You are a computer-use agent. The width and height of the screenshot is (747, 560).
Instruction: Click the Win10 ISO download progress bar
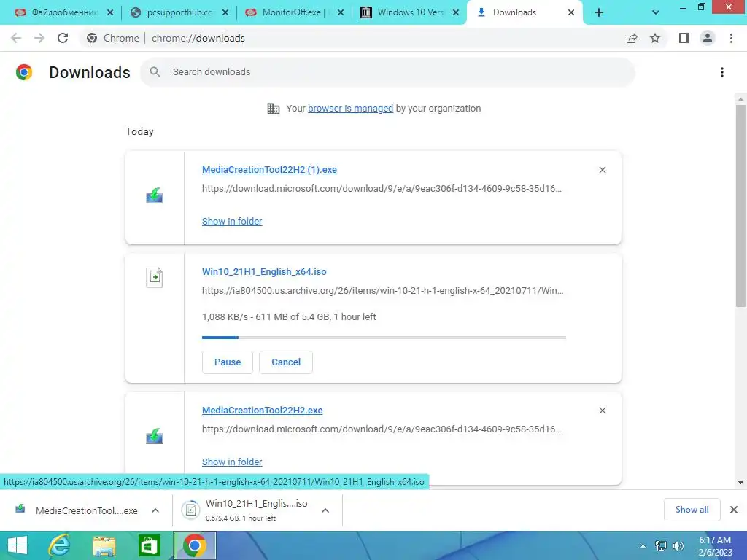(384, 338)
